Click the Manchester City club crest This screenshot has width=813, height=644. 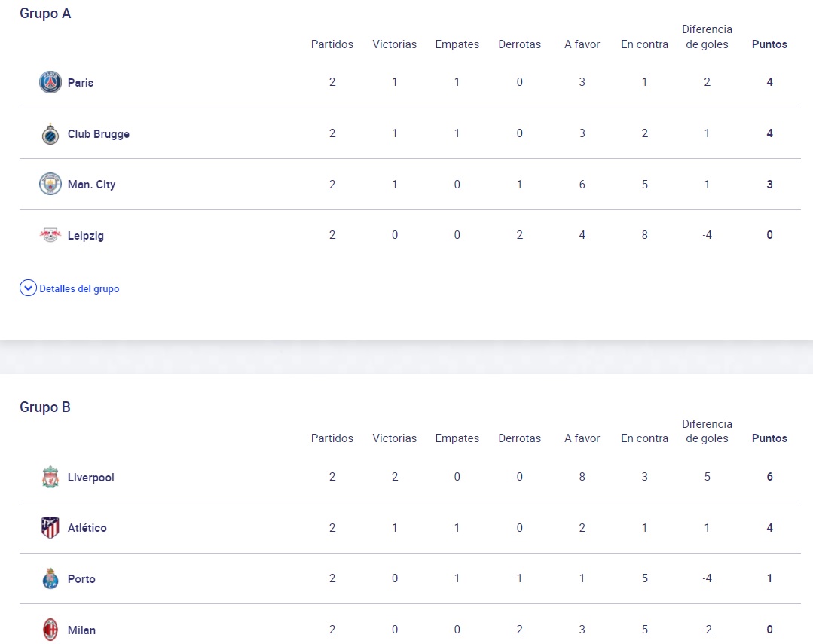coord(50,185)
